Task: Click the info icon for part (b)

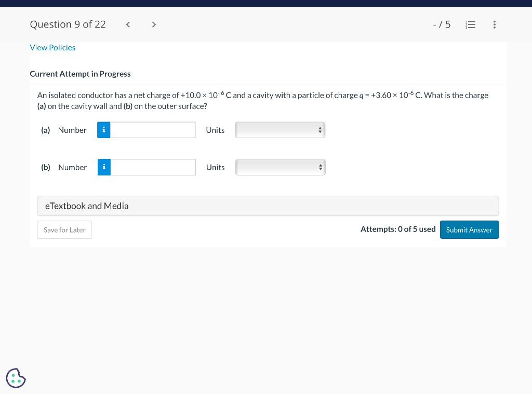Action: click(104, 167)
